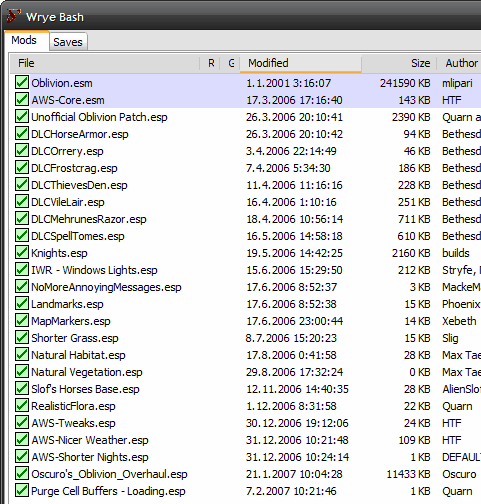This screenshot has width=481, height=504.
Task: Click the R column header
Action: (211, 63)
